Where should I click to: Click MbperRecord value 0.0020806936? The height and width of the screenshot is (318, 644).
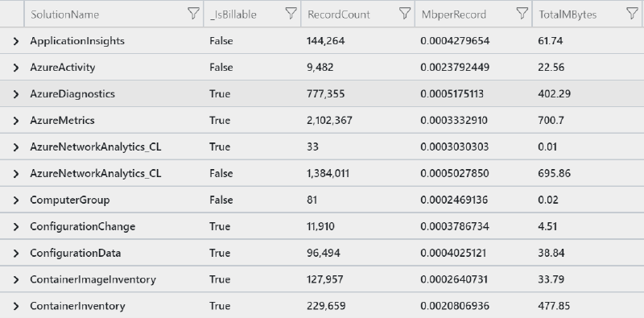coord(455,306)
